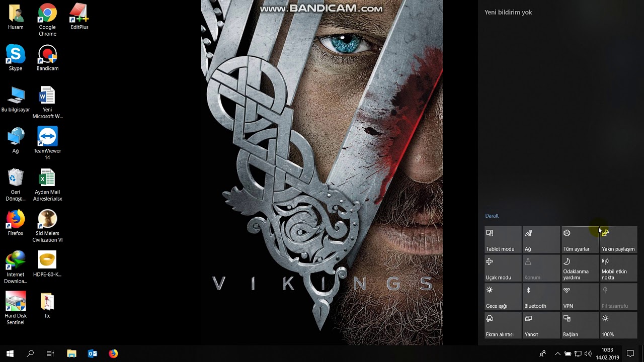
Task: Open Tüm ayarlar settings tile
Action: (x=580, y=240)
